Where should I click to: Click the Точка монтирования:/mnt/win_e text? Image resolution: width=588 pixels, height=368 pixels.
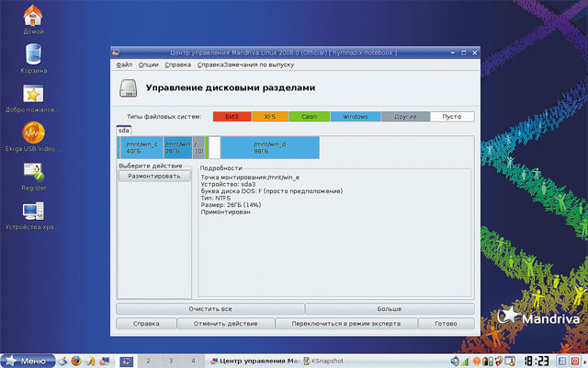point(250,178)
